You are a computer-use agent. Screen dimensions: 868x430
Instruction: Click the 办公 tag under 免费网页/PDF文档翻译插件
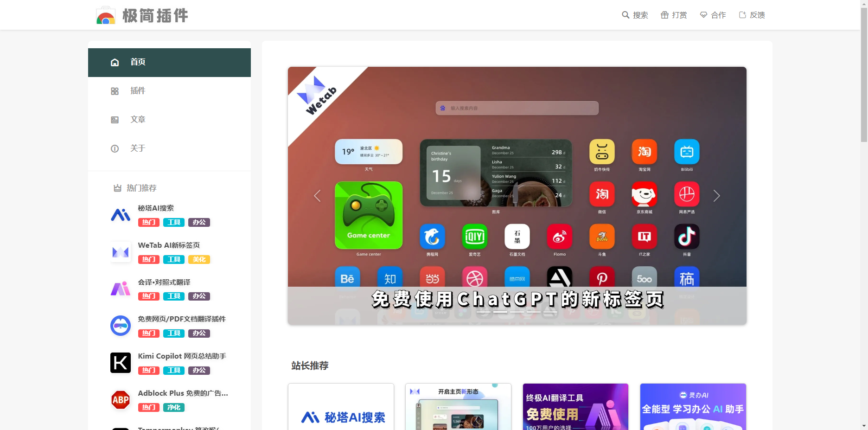point(199,334)
